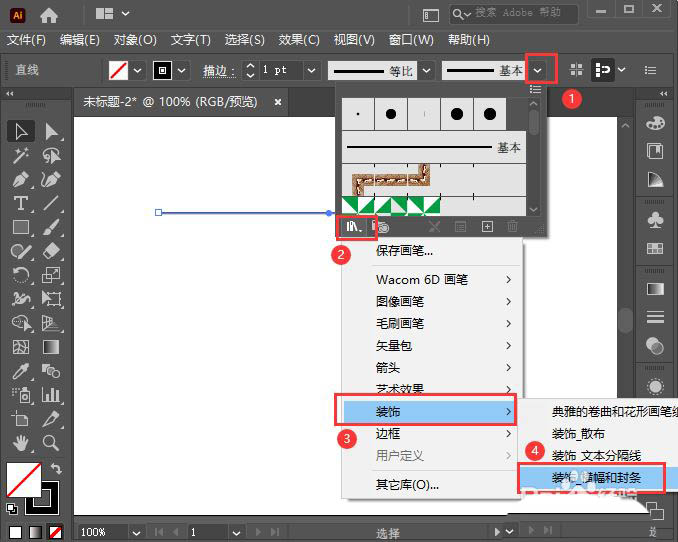The height and width of the screenshot is (542, 678).
Task: Click the fill color swatch in toolbox
Action: point(24,479)
